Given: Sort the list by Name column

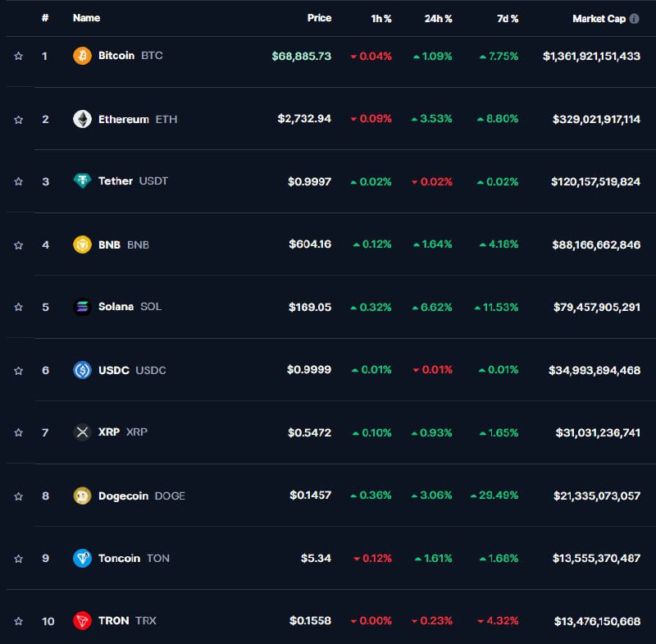Looking at the screenshot, I should pos(86,18).
